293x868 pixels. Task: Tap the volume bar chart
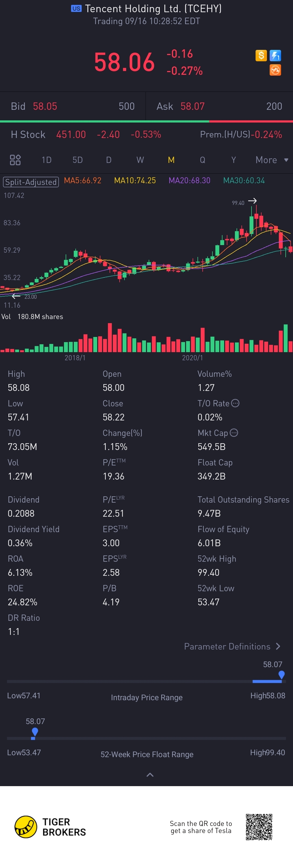[146, 337]
